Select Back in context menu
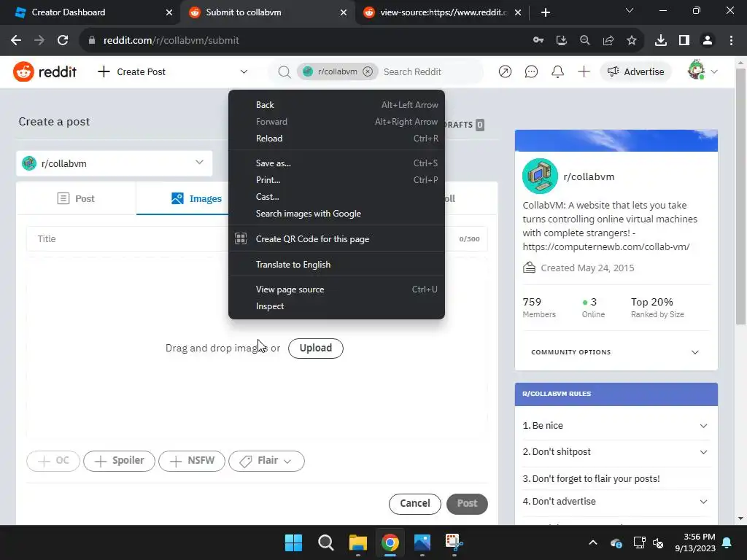 [x=336, y=105]
